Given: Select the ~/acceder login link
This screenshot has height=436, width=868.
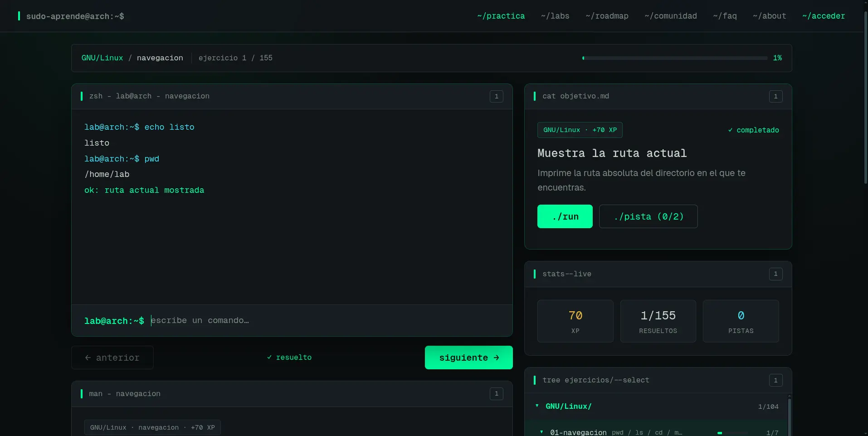Looking at the screenshot, I should tap(824, 16).
